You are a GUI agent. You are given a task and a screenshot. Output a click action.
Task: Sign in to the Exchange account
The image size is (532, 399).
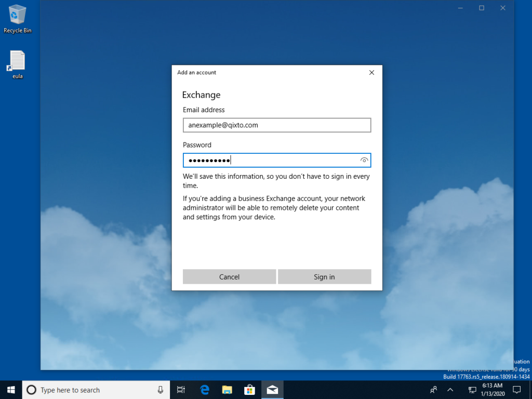coord(324,277)
